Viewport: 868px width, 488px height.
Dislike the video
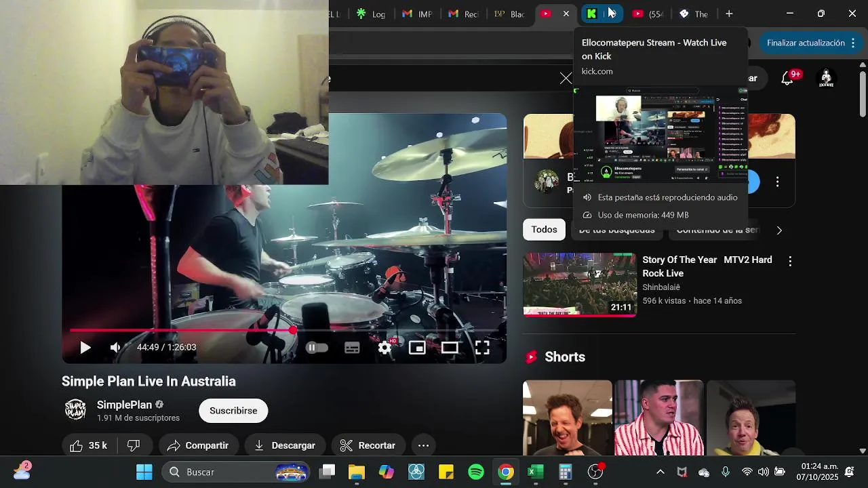(134, 445)
